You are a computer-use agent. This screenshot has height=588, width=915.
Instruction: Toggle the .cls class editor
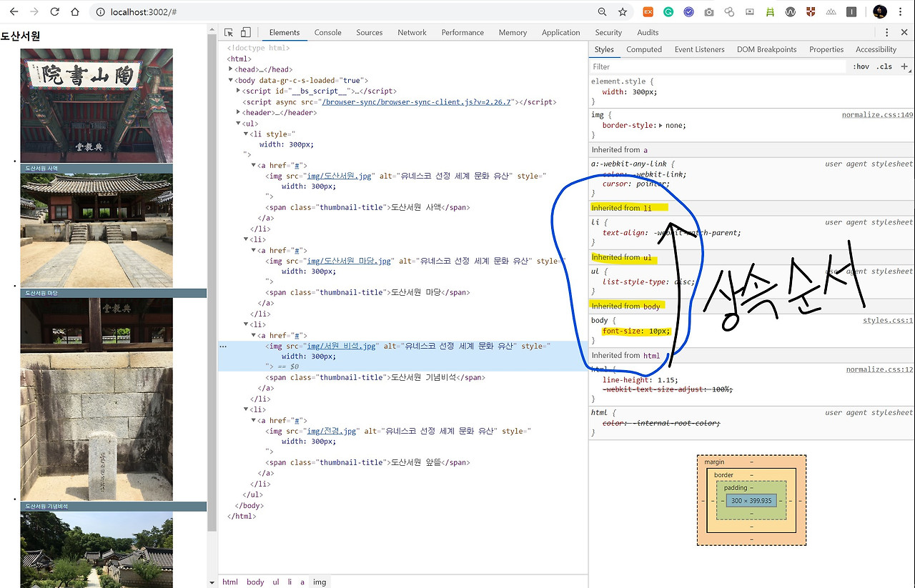(x=885, y=66)
